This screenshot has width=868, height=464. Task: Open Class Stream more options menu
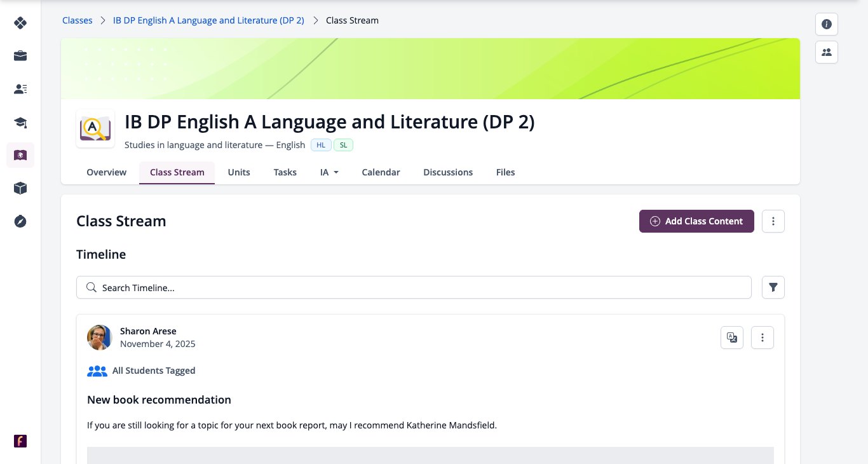point(773,221)
